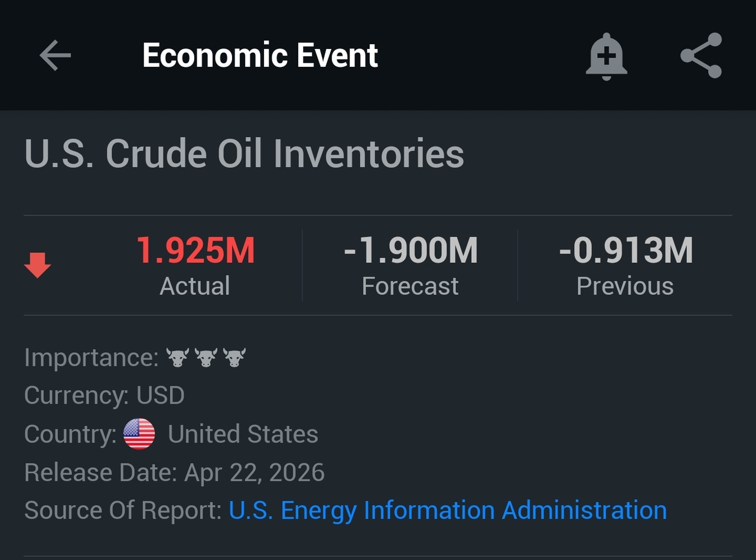Click the United States flag icon

click(x=139, y=434)
